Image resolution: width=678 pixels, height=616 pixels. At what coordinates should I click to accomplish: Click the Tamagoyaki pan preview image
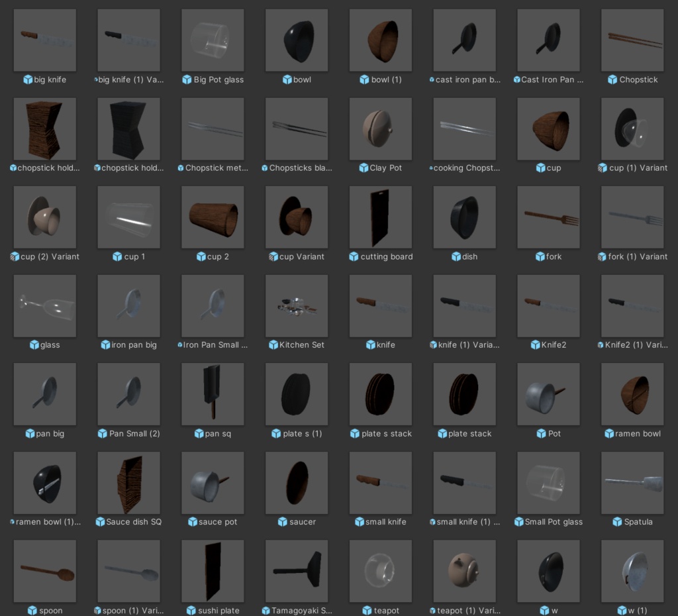pos(297,570)
